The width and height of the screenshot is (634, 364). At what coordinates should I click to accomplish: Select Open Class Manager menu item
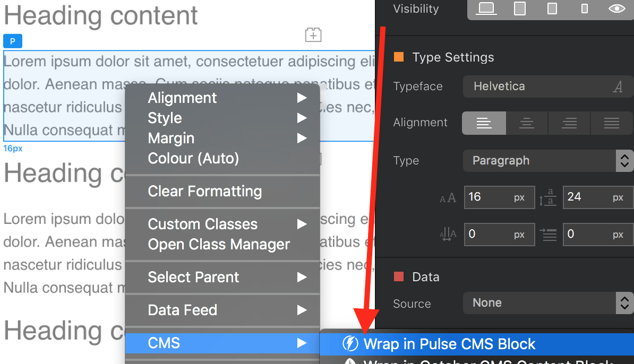tap(219, 244)
